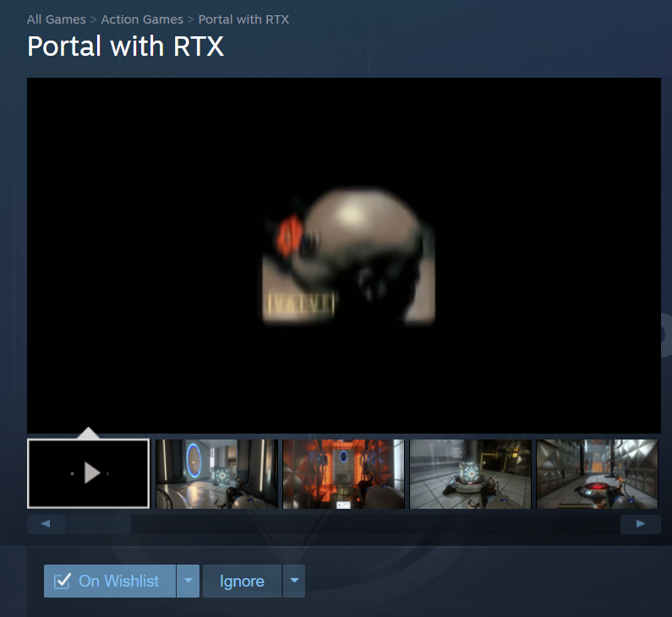This screenshot has height=617, width=672.
Task: Click the main trailer video player
Action: 344,255
